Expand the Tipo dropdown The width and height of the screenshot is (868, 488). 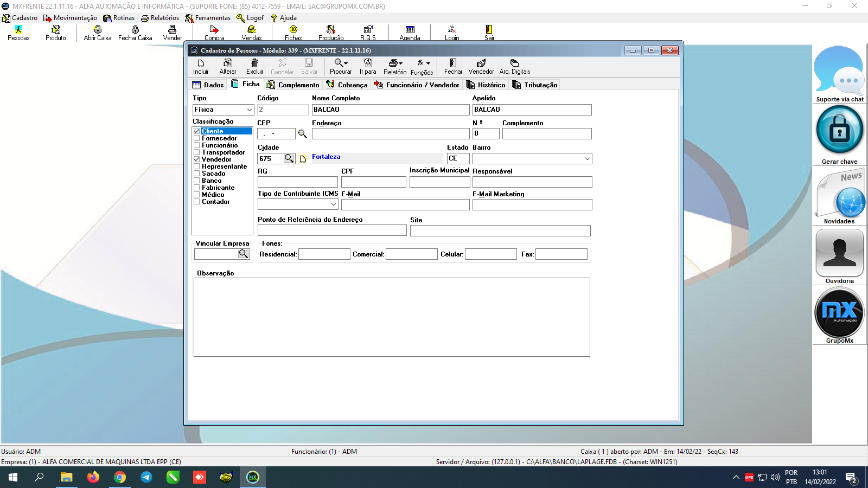[250, 110]
